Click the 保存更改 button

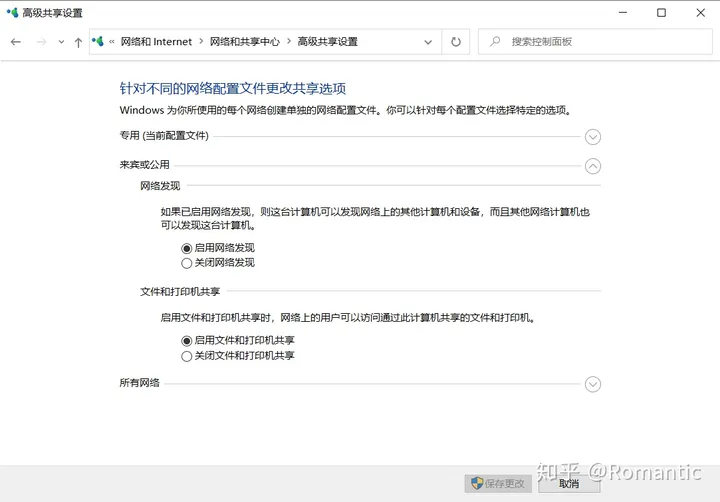498,483
